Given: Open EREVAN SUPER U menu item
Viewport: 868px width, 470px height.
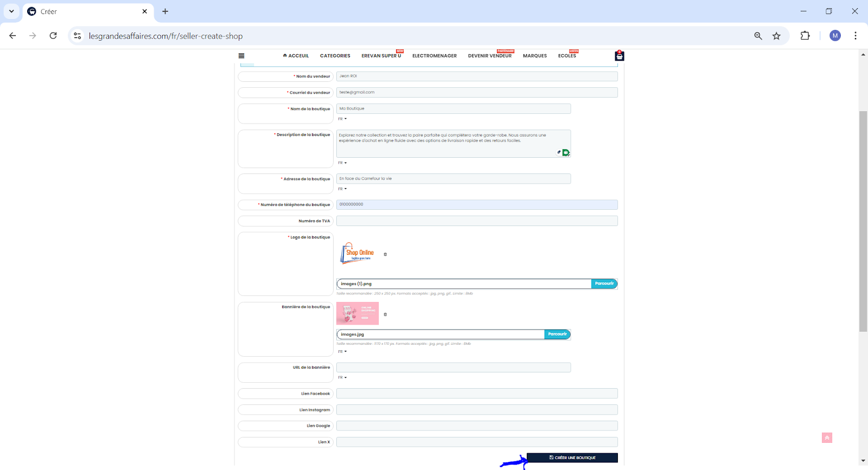Looking at the screenshot, I should 381,56.
